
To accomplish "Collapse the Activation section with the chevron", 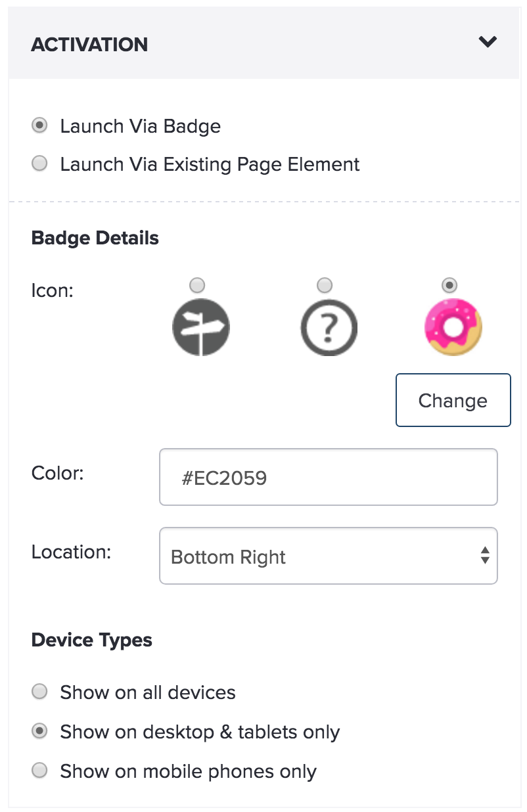I will 488,42.
